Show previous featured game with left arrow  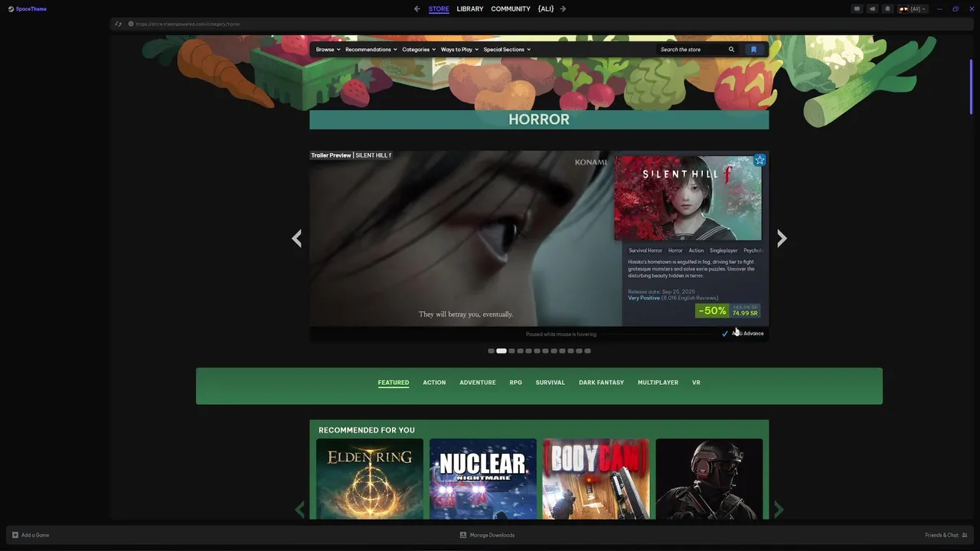pyautogui.click(x=296, y=238)
